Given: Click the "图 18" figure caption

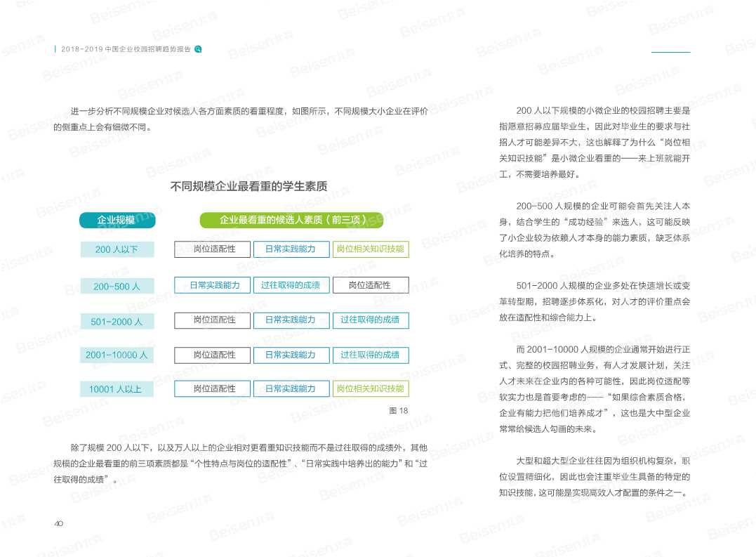Looking at the screenshot, I should click(398, 411).
